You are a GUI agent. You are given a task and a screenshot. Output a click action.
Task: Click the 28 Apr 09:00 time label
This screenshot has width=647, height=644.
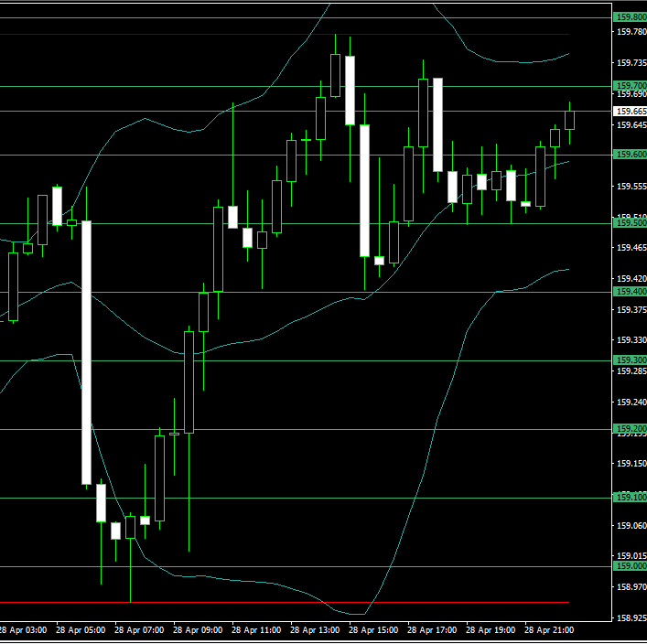[x=198, y=630]
